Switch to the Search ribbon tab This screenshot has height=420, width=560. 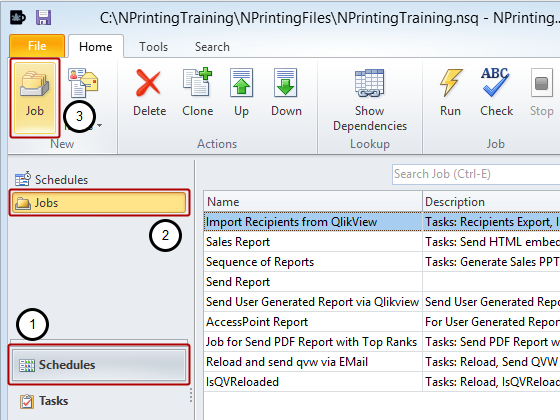(x=212, y=46)
